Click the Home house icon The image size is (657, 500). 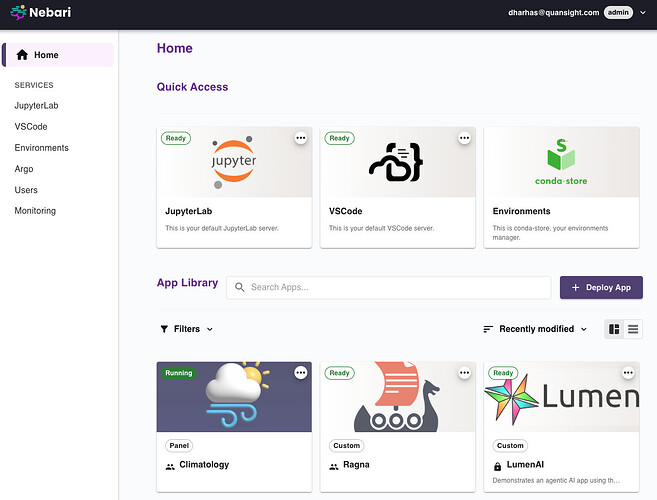tap(22, 54)
